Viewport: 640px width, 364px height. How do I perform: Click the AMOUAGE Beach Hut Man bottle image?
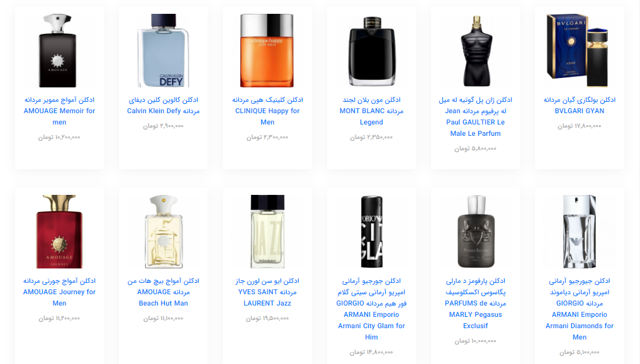tap(163, 231)
